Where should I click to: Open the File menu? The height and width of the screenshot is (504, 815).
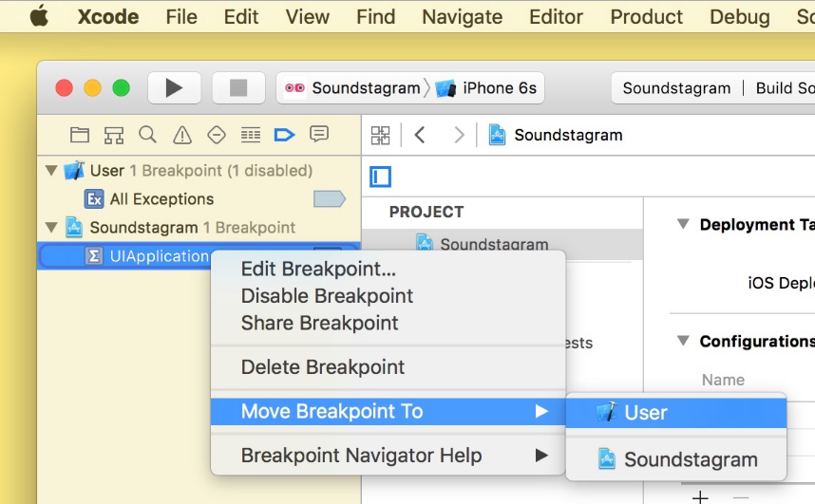[181, 17]
